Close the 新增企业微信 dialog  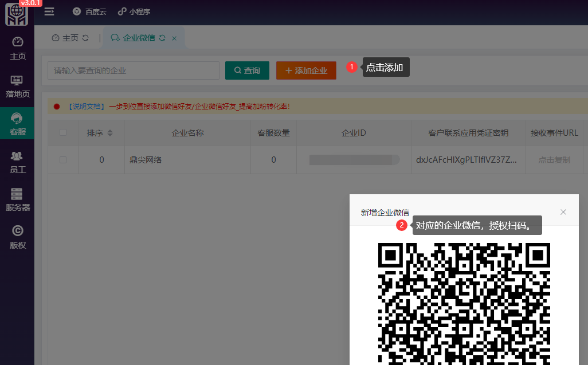tap(563, 212)
